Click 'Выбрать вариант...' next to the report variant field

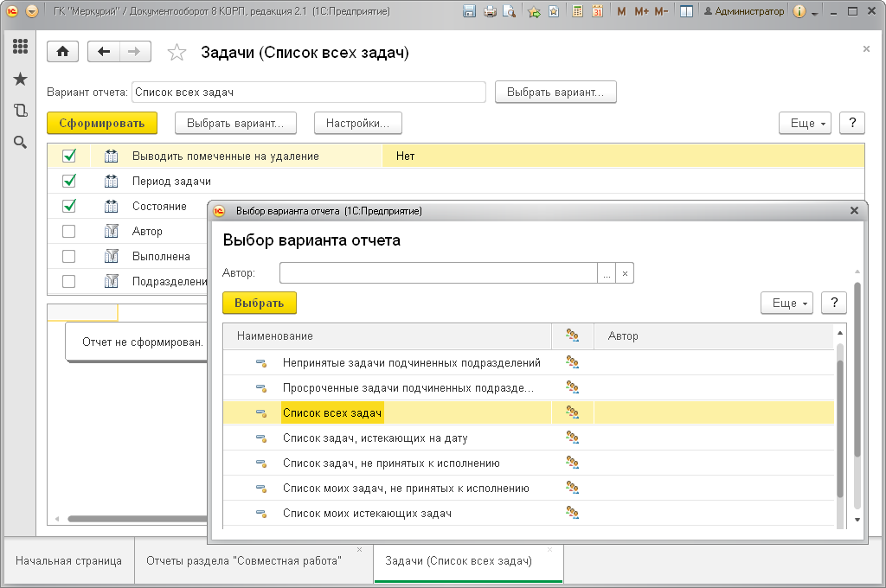pos(555,92)
